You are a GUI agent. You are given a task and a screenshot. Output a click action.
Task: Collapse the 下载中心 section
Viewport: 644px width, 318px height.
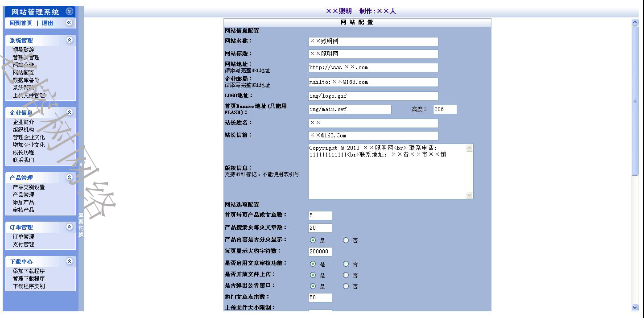point(69,261)
